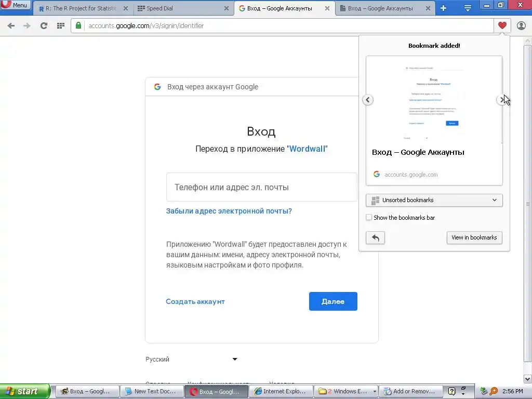
Task: Click View in bookmarks button
Action: pyautogui.click(x=474, y=237)
